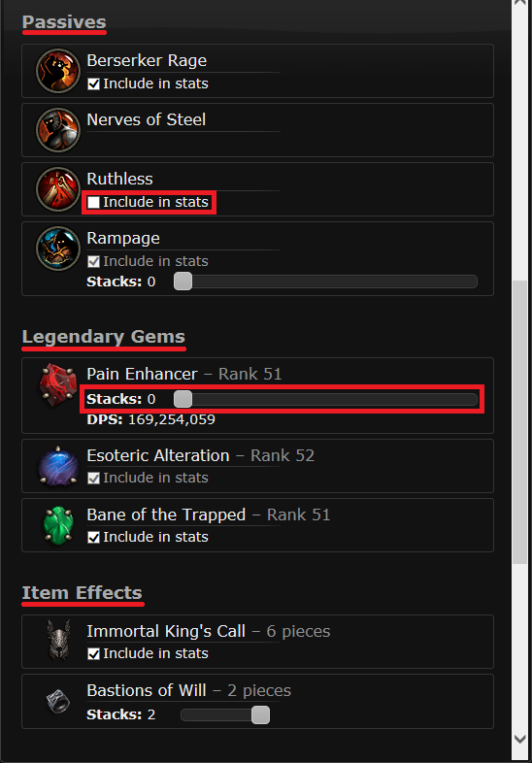532x763 pixels.
Task: Select the blue Esoteric Alteration gem icon
Action: coord(58,467)
